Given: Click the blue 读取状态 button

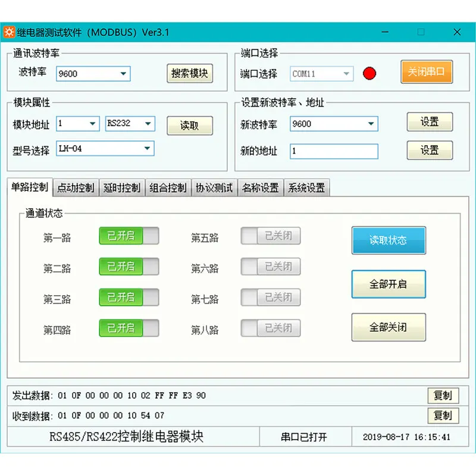Looking at the screenshot, I should (x=389, y=240).
